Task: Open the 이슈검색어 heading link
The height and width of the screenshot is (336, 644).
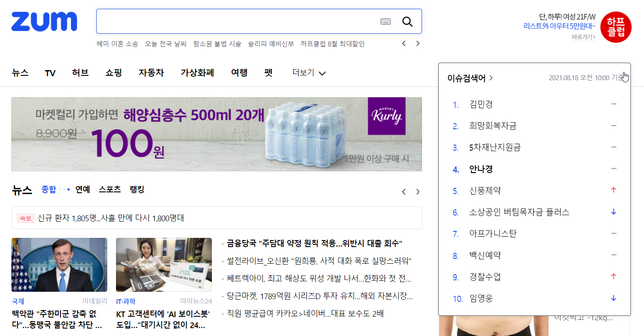Action: coord(470,78)
